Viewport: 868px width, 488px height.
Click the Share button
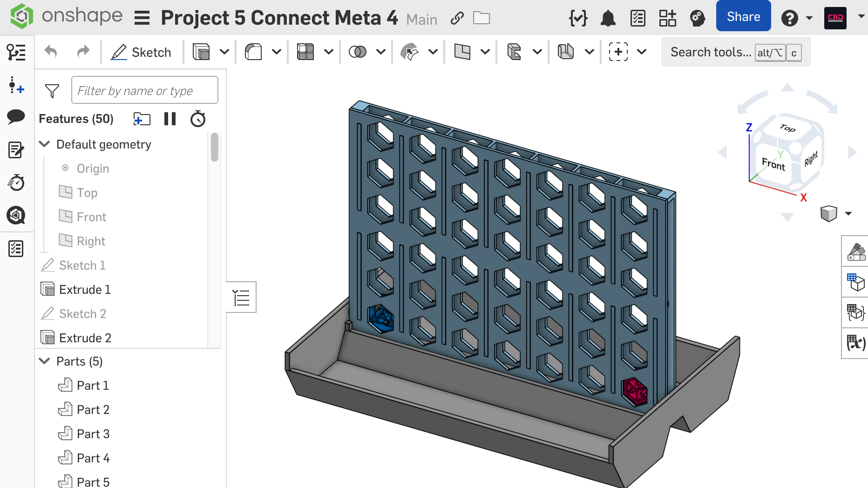744,16
